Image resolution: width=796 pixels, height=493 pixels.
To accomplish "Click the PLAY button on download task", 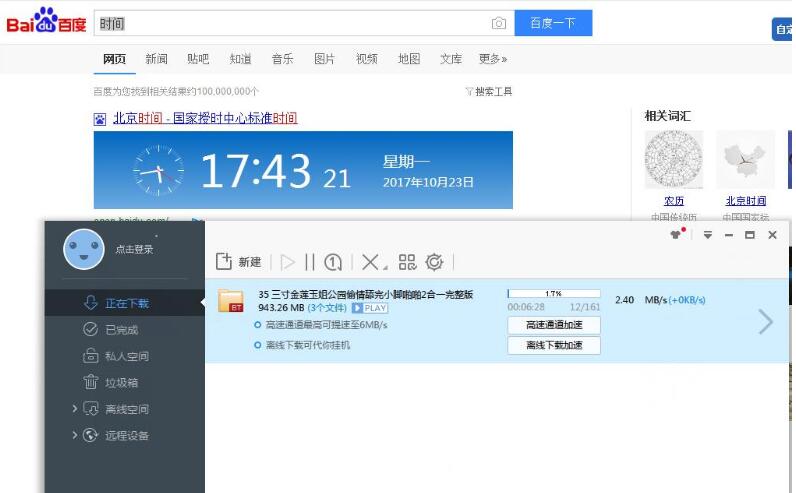I will pos(370,308).
